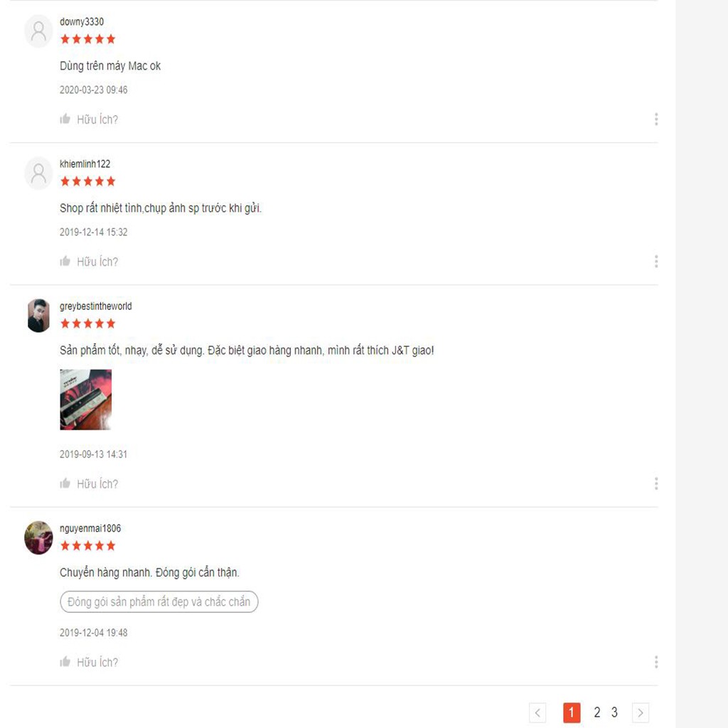This screenshot has width=728, height=728.
Task: Click thumbs-up icon on nguyenmai1806's review
Action: click(65, 662)
